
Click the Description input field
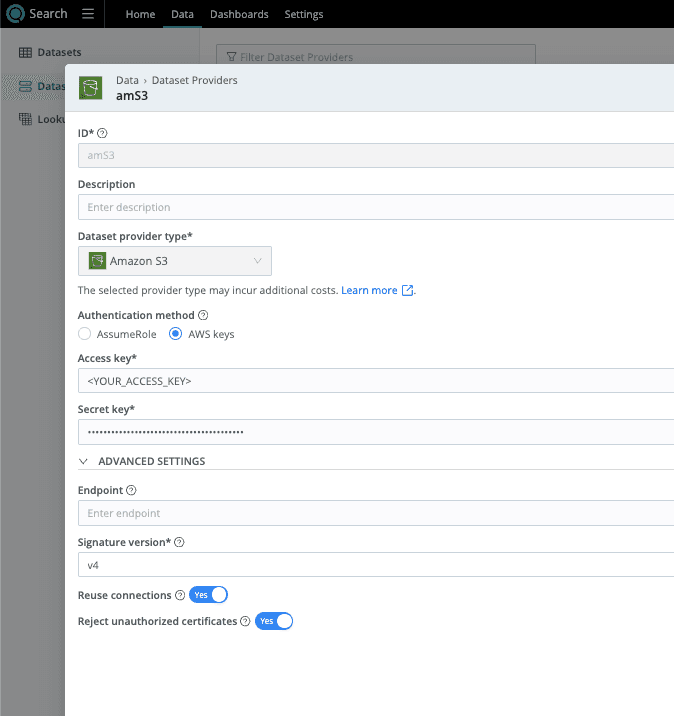click(375, 207)
